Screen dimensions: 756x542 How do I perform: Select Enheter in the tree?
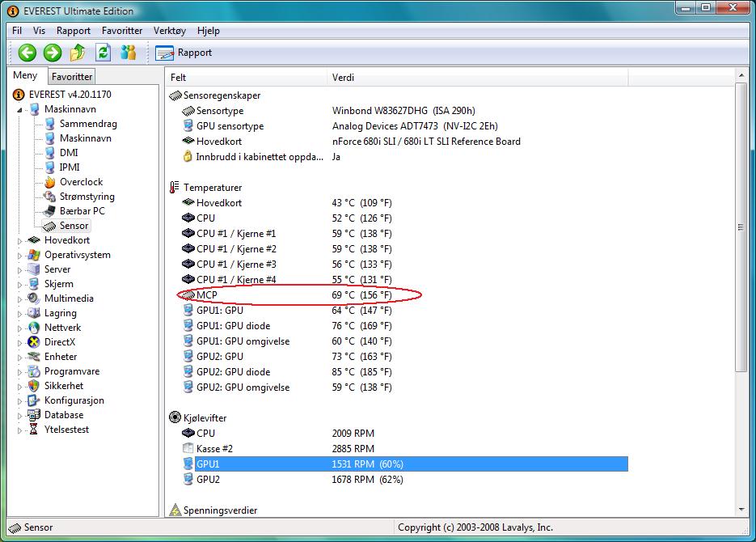coord(61,357)
